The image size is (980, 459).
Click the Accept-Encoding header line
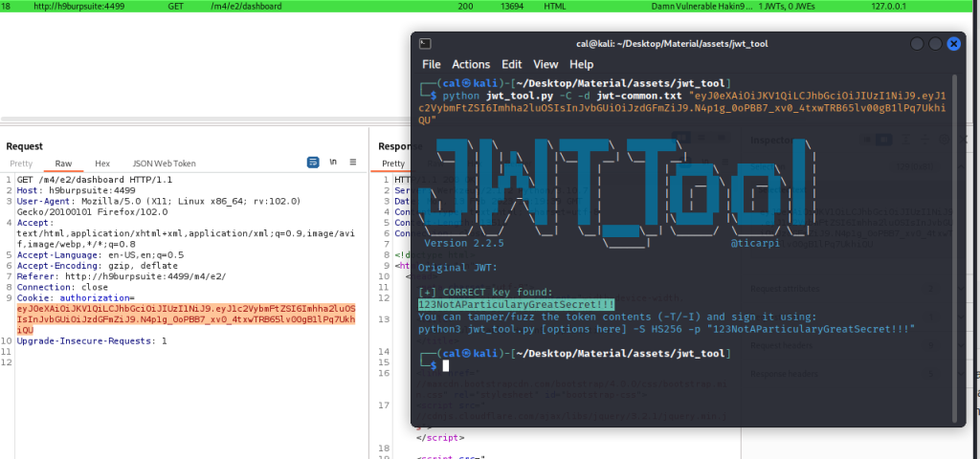97,266
